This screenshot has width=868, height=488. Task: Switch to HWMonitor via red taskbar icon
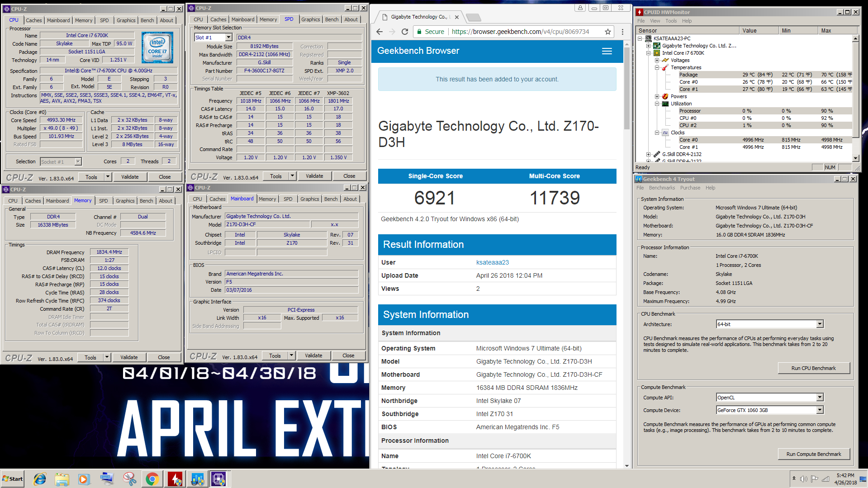coord(175,479)
